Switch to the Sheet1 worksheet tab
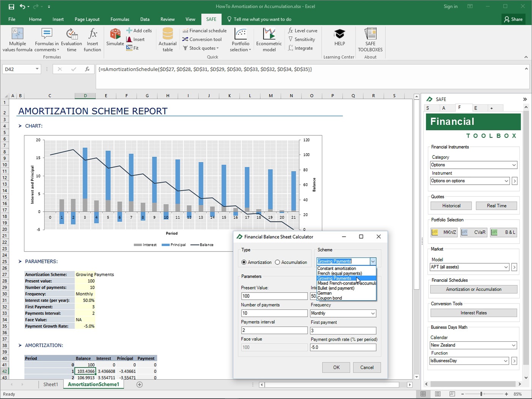 (51, 385)
